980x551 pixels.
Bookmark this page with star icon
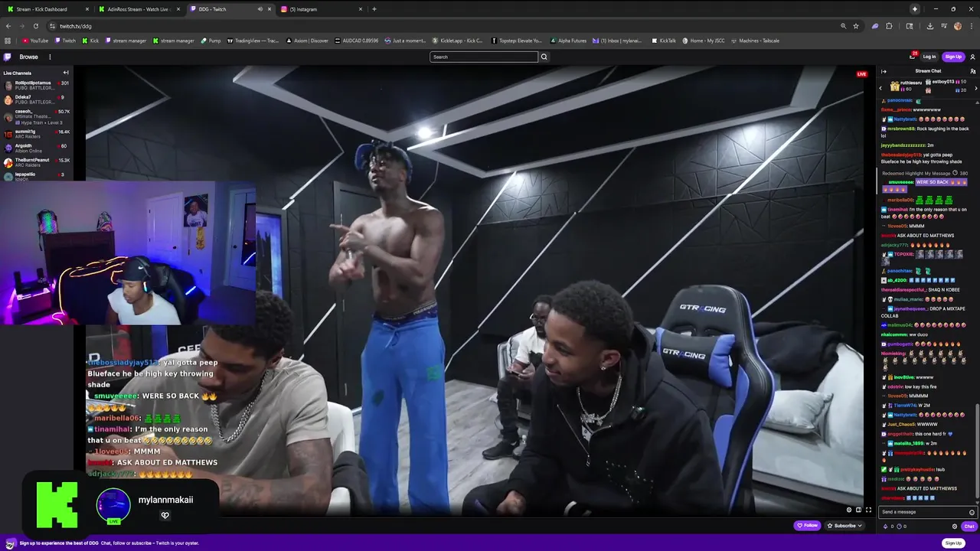[856, 26]
